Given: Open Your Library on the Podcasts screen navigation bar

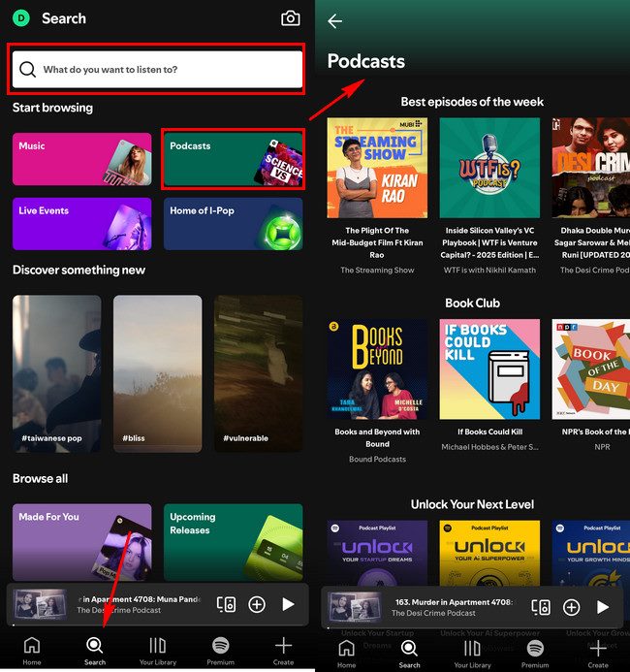Looking at the screenshot, I should pos(472,652).
